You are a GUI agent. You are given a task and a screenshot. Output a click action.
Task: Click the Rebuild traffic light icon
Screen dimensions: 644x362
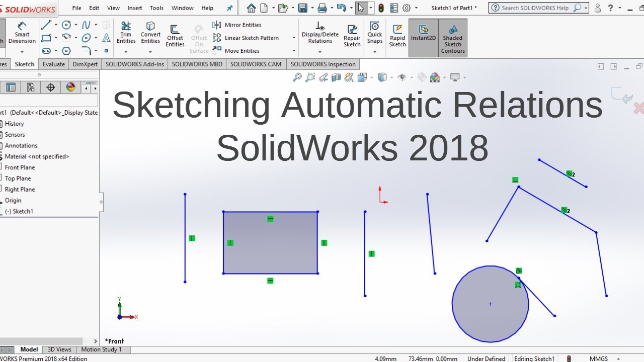[381, 8]
